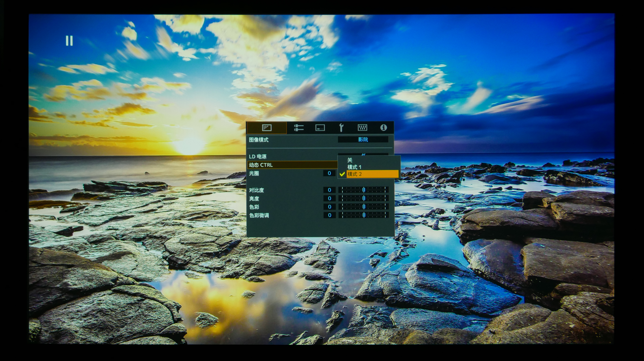The image size is (644, 361).
Task: Open the information tab icon
Action: (x=383, y=128)
